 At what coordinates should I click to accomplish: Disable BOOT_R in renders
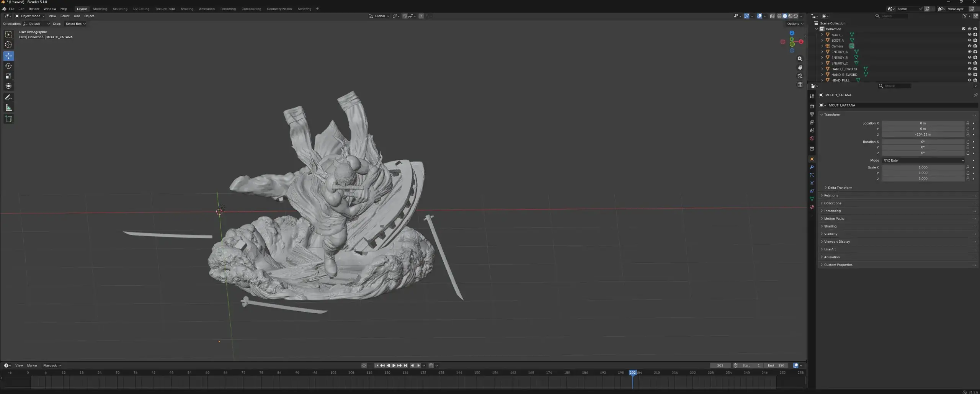pos(975,40)
